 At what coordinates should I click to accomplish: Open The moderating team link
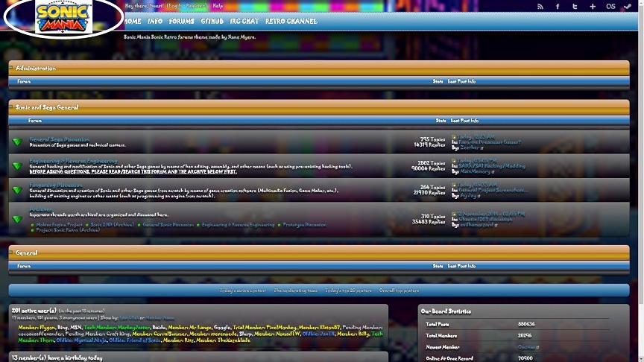(295, 290)
